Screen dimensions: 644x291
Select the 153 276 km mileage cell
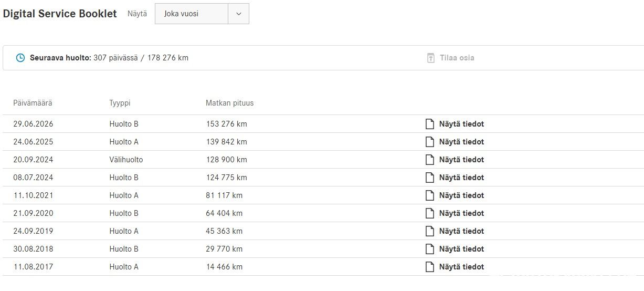(x=226, y=124)
